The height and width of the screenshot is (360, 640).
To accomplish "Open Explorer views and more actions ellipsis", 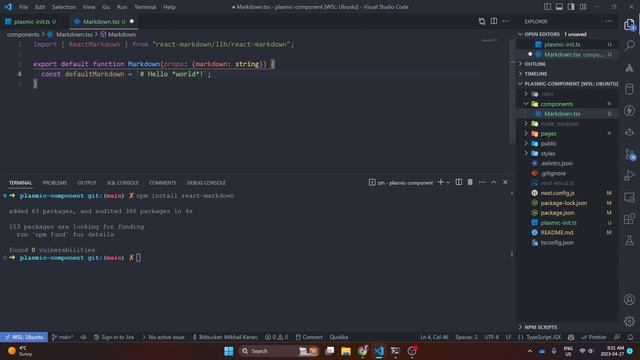I will pyautogui.click(x=609, y=21).
